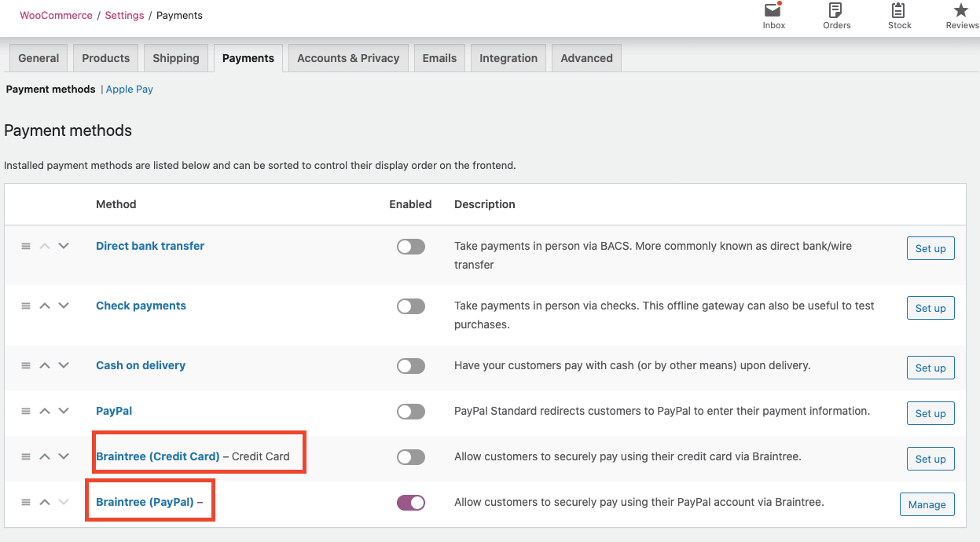Enable Cash on delivery toggle
Screen dimensions: 980x542
(410, 366)
